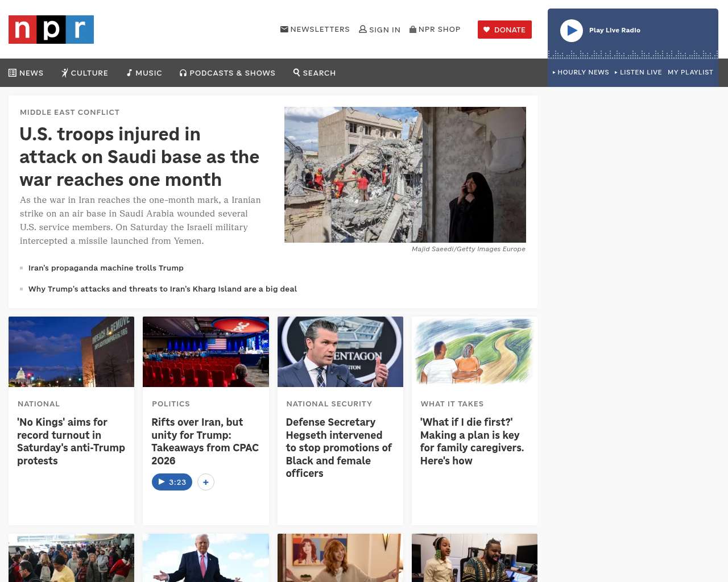Open My Playlist
This screenshot has width=728, height=582.
pos(690,72)
